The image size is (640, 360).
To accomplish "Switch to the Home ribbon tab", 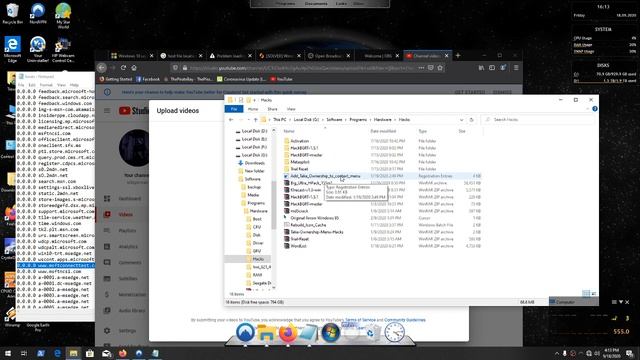I will (253, 109).
